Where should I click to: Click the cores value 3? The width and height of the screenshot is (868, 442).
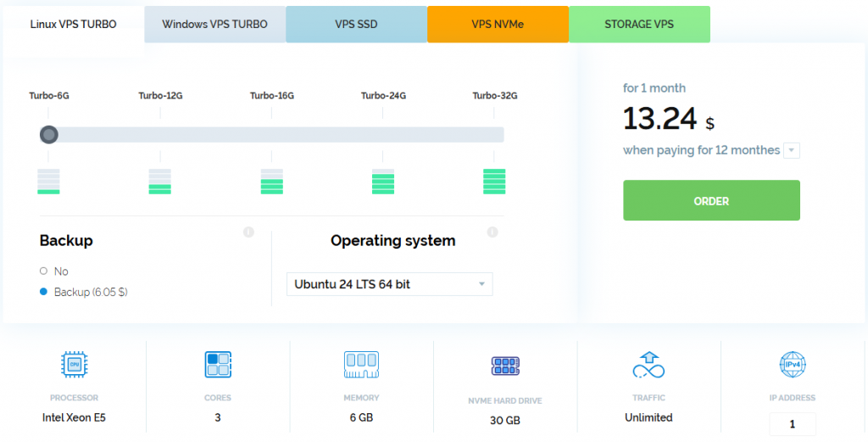pos(218,417)
